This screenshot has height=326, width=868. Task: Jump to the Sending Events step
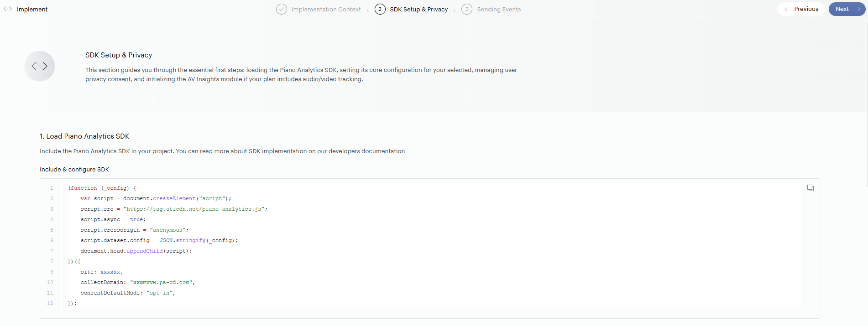point(498,9)
